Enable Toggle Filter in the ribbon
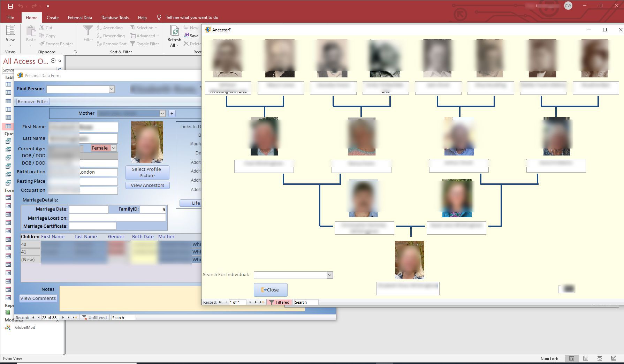 click(145, 44)
